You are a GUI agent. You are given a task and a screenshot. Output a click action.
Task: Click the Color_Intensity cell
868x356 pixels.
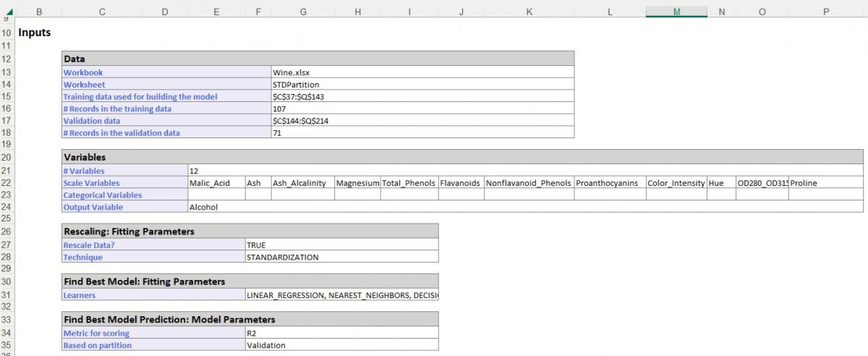[x=676, y=183]
